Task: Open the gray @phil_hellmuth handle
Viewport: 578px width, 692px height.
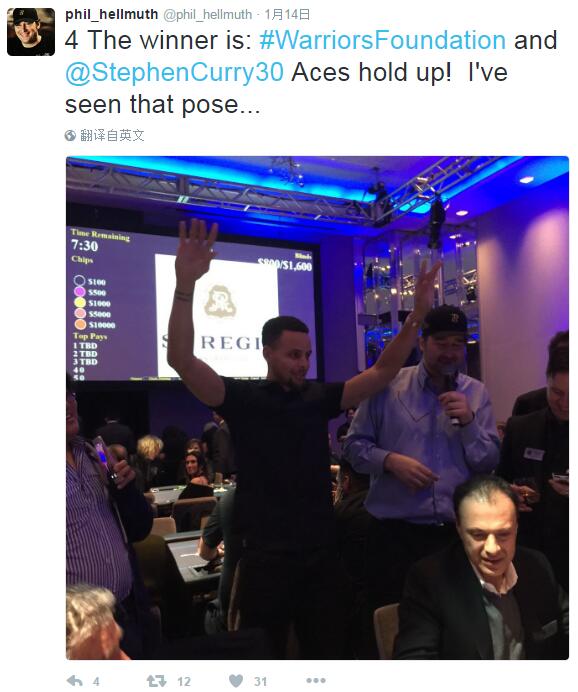Action: (x=208, y=15)
